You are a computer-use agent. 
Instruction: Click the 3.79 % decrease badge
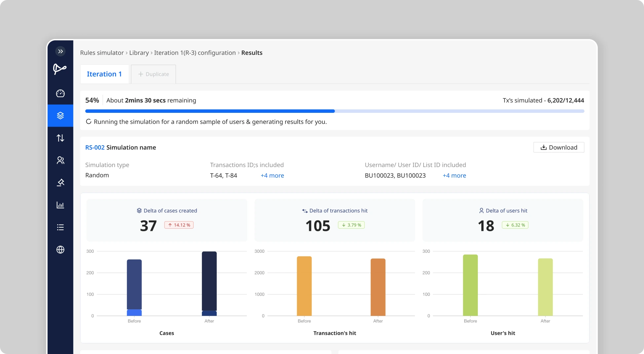point(351,225)
